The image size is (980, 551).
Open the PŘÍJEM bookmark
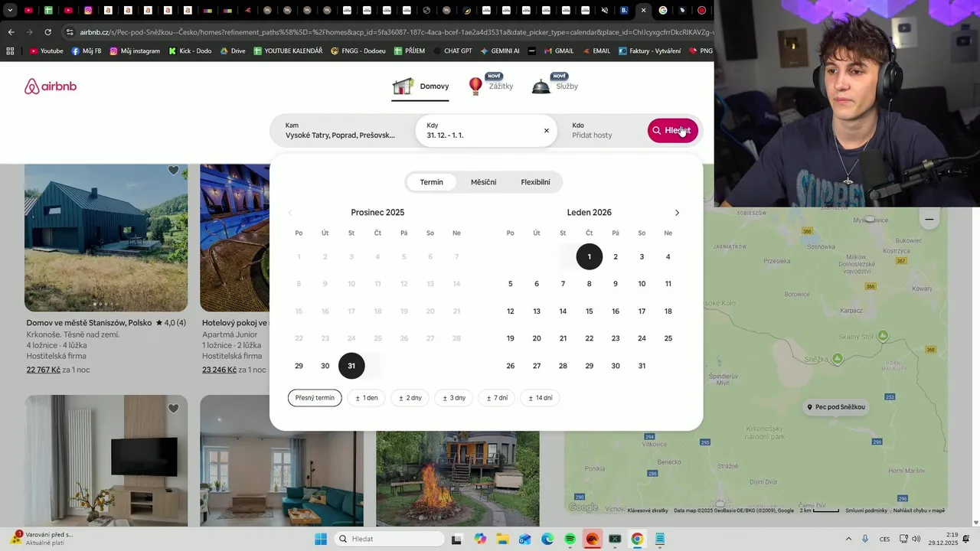[x=410, y=51]
